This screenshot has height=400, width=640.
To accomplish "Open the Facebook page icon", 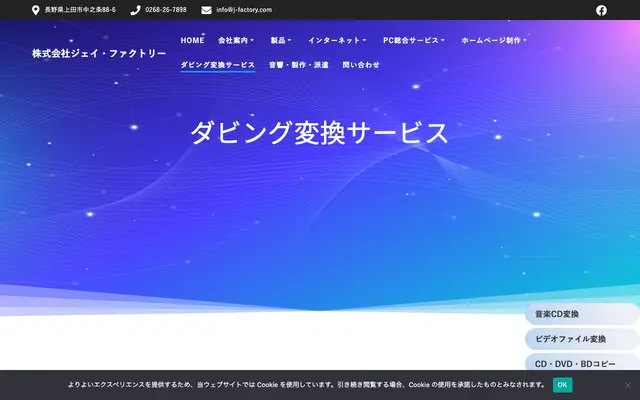I will (601, 10).
